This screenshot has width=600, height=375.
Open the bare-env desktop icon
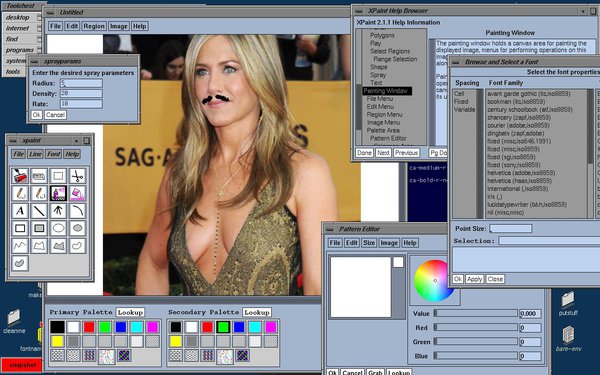(568, 339)
